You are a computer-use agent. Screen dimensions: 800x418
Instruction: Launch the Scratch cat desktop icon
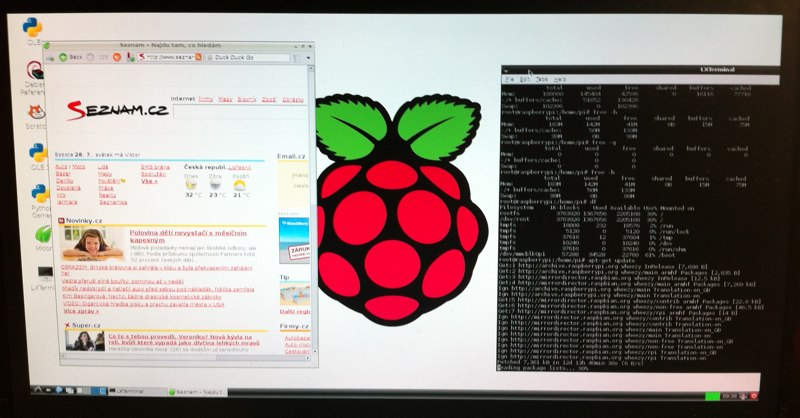click(x=36, y=112)
